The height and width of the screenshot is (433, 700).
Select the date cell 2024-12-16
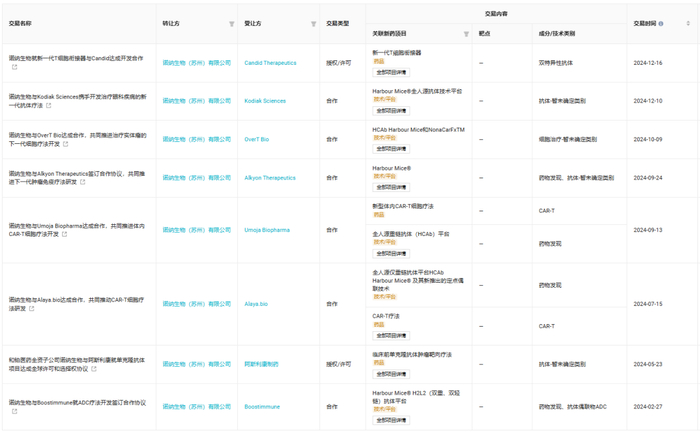[x=648, y=63]
